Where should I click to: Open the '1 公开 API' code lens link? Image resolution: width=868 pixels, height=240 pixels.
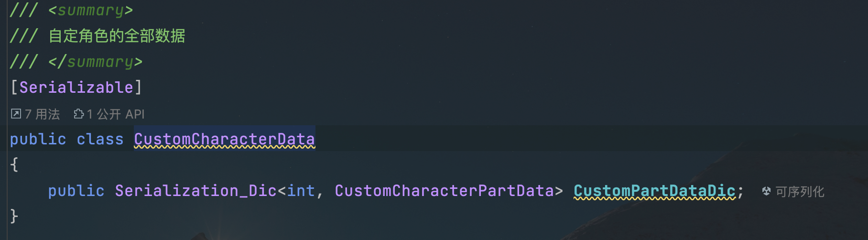[x=116, y=114]
